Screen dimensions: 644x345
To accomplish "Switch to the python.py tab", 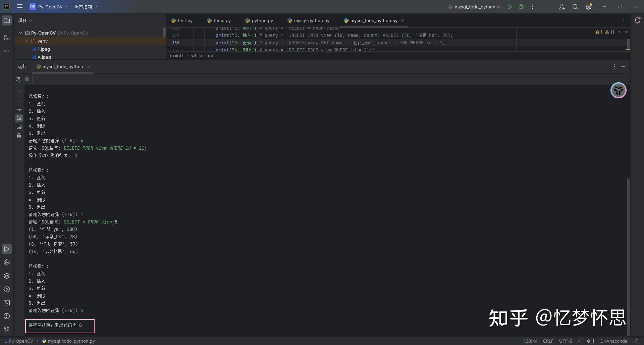I will (259, 20).
